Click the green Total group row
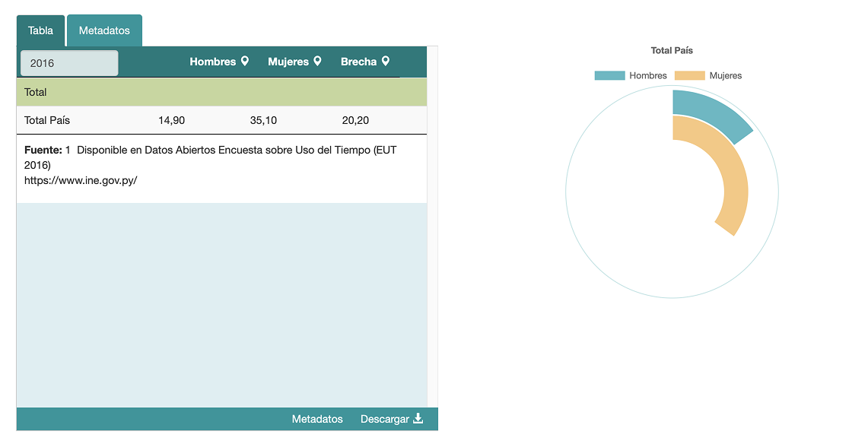Viewport: 868px width, 444px height. (221, 92)
